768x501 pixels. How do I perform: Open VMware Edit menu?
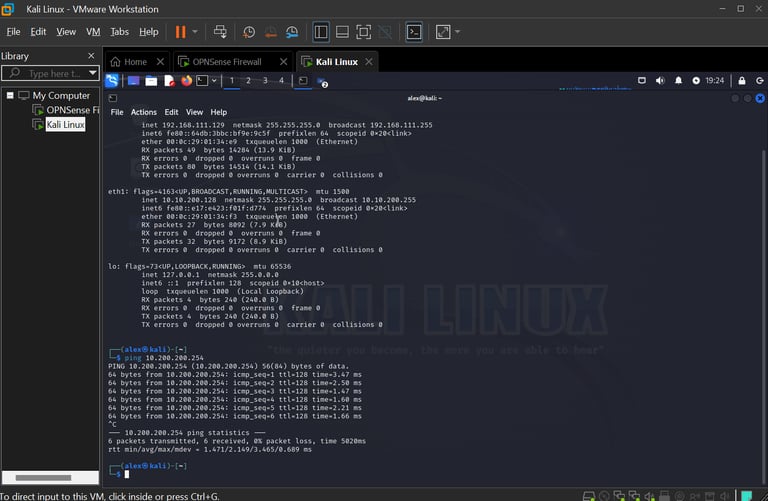pos(38,32)
